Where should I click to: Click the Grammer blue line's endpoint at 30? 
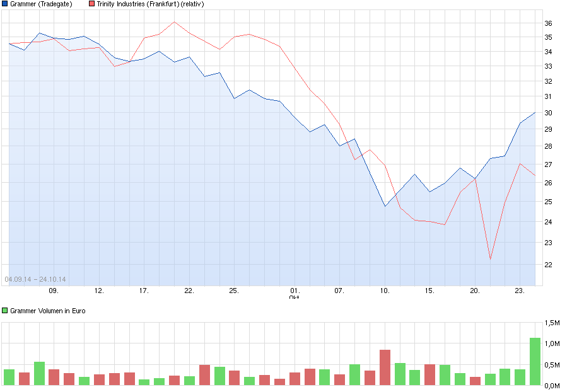coord(535,113)
